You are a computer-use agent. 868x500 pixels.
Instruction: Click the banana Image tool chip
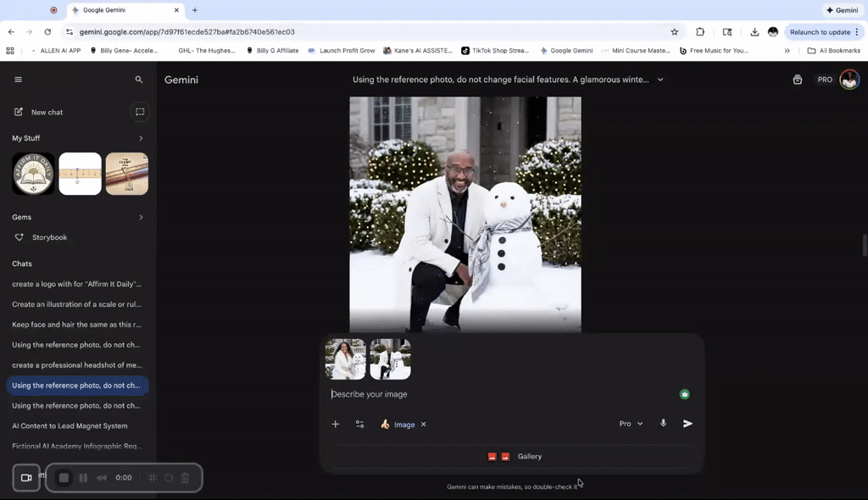click(398, 425)
